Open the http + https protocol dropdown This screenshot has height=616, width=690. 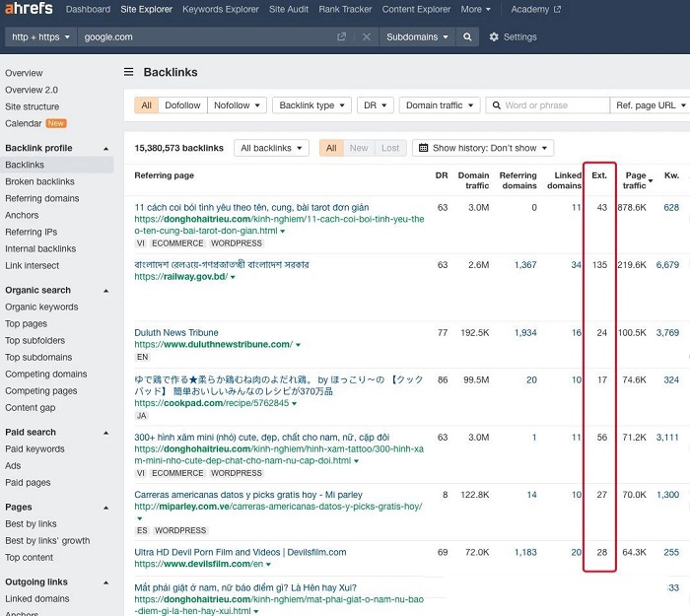[x=41, y=37]
